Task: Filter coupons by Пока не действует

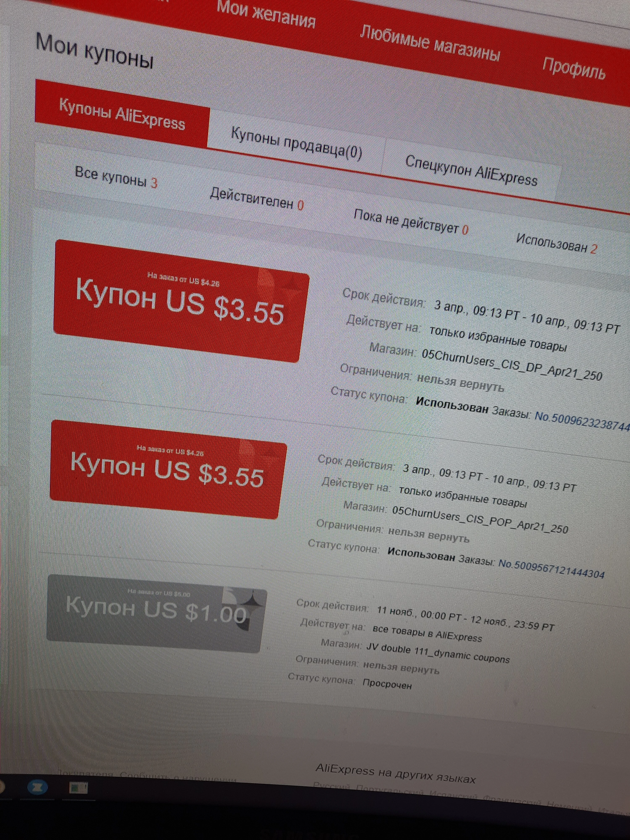Action: click(x=411, y=222)
